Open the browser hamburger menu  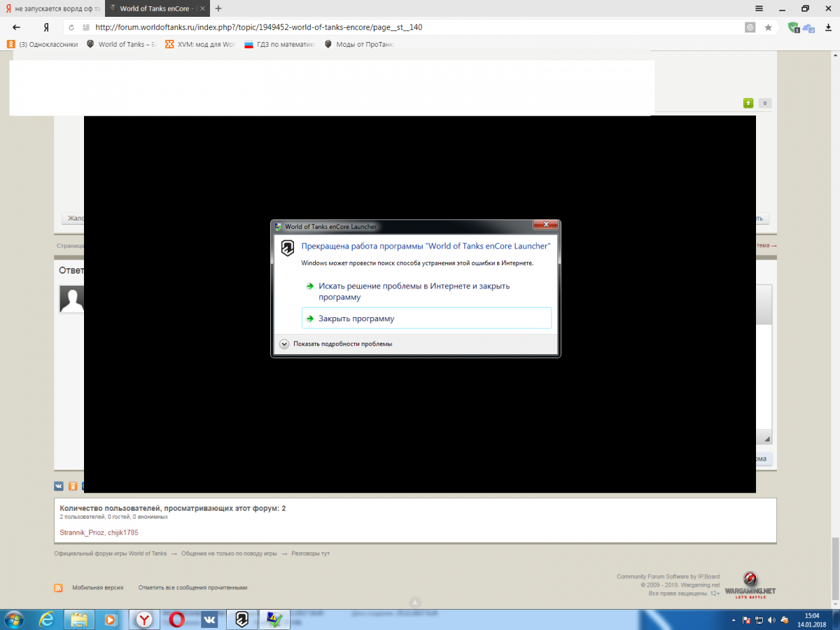pos(759,8)
